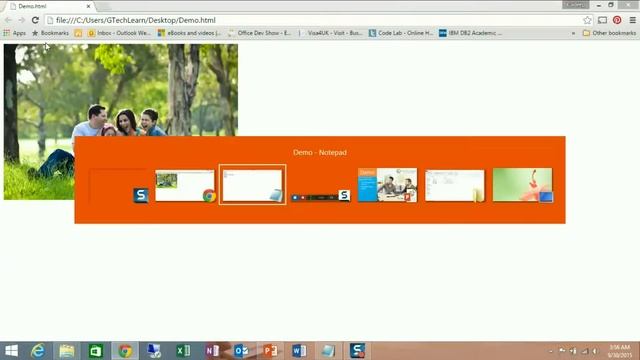Screen dimensions: 640x360
Task: Switch to the File Explorer folder thumbnail in switcher
Action: 455,185
